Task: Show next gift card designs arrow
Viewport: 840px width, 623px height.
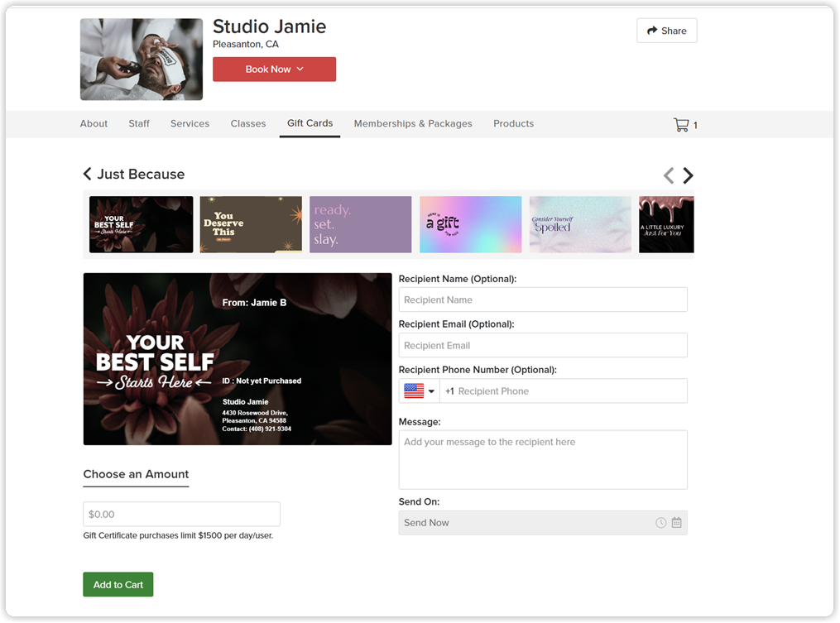Action: click(689, 175)
